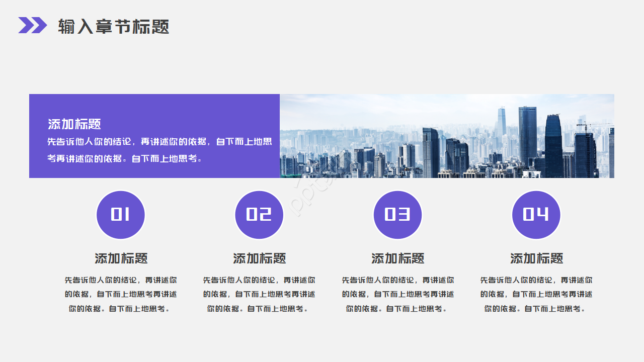The image size is (644, 362).
Task: Select the circular badge numbered 03
Action: (x=397, y=215)
